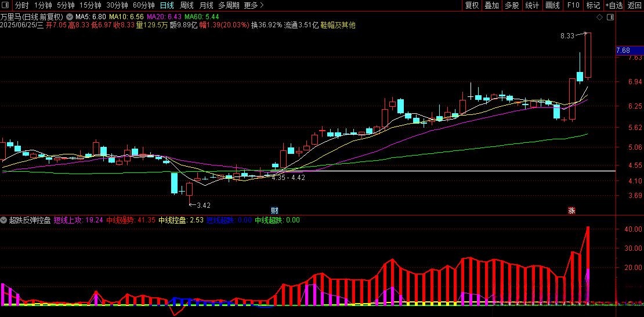Switch to the 60分钟 period tab

point(144,5)
